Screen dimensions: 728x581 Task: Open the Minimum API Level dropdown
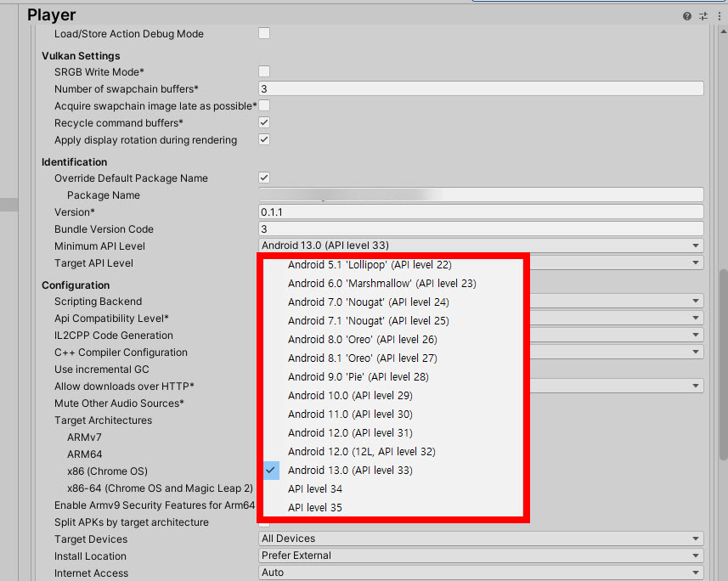[x=481, y=245]
